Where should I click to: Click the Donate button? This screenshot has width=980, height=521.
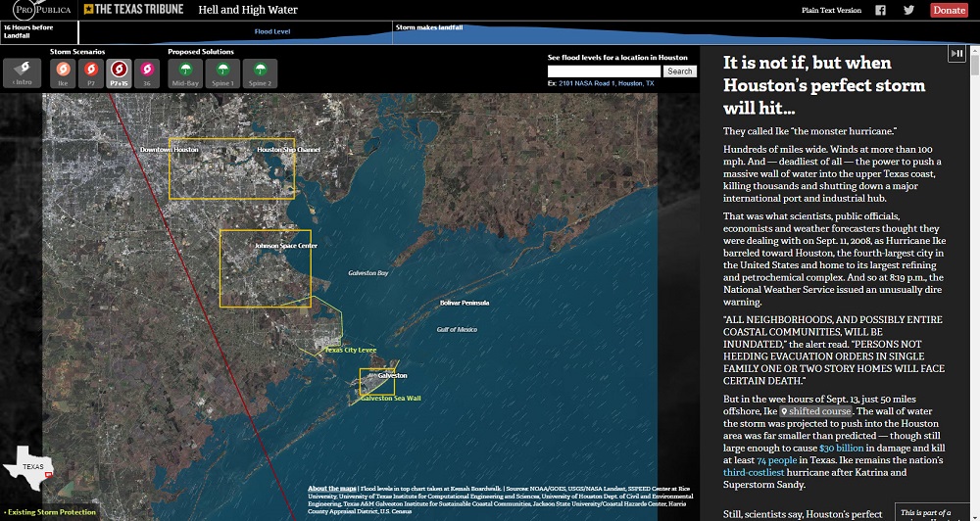pyautogui.click(x=948, y=10)
